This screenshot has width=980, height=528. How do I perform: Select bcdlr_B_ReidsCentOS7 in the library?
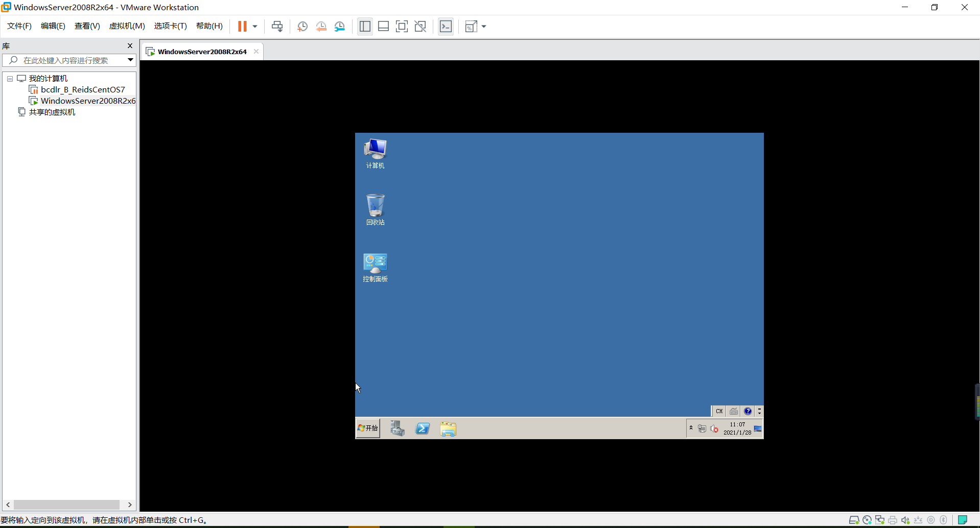point(83,89)
